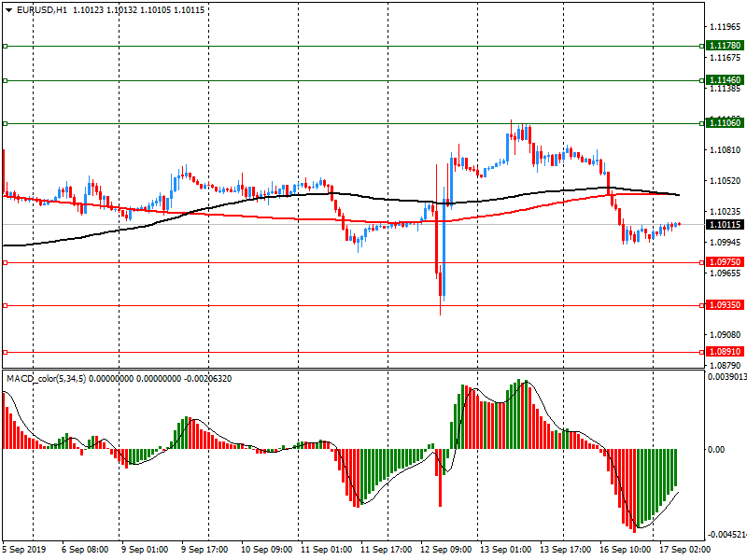Viewport: 747px width, 560px height.
Task: Click the 1.09080 price scale value
Action: click(726, 335)
